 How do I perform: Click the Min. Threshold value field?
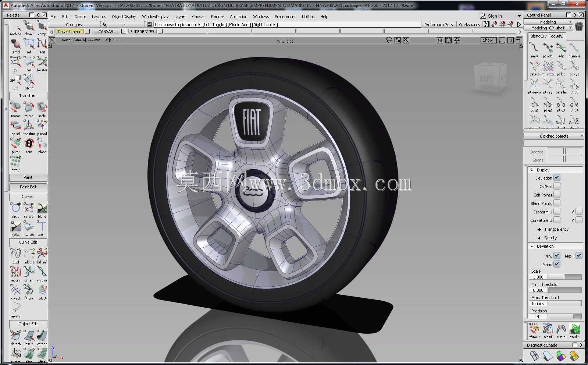538,290
